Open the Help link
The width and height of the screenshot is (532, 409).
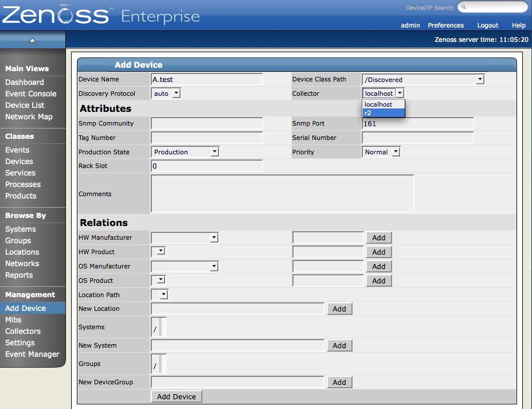pyautogui.click(x=518, y=25)
